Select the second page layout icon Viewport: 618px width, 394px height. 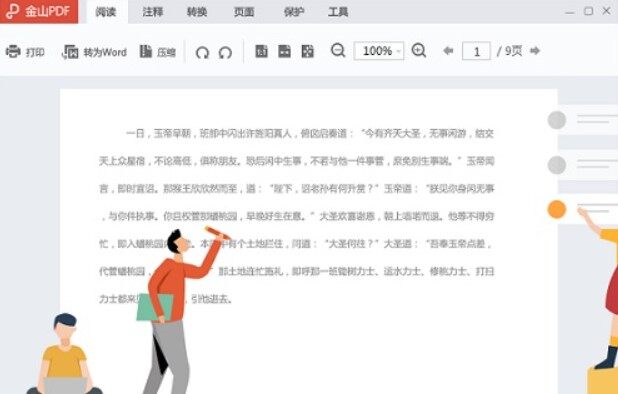point(284,51)
